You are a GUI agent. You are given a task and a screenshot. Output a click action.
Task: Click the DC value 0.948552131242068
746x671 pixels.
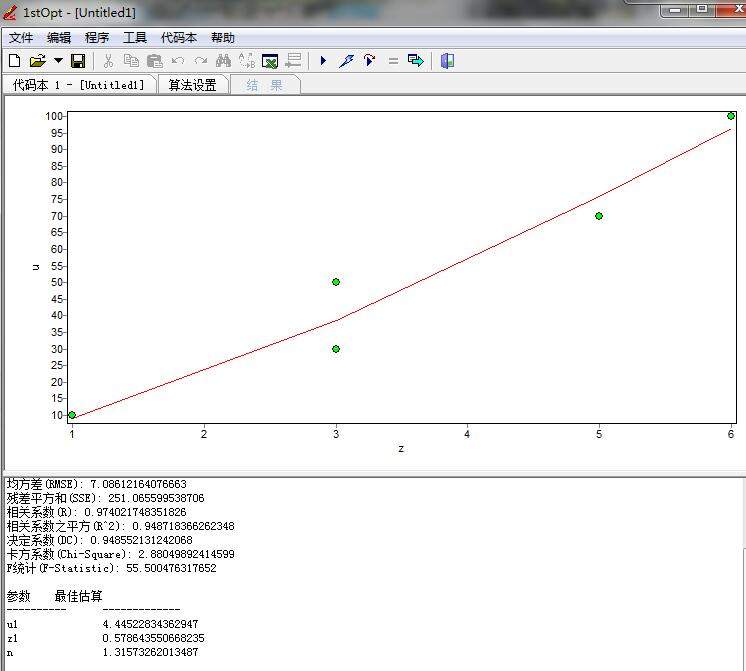click(141, 540)
